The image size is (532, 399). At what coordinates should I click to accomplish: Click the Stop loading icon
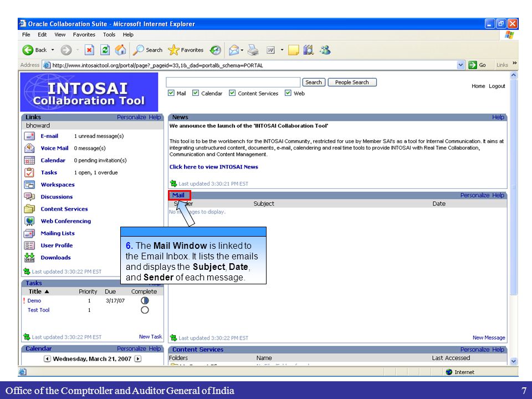[89, 50]
